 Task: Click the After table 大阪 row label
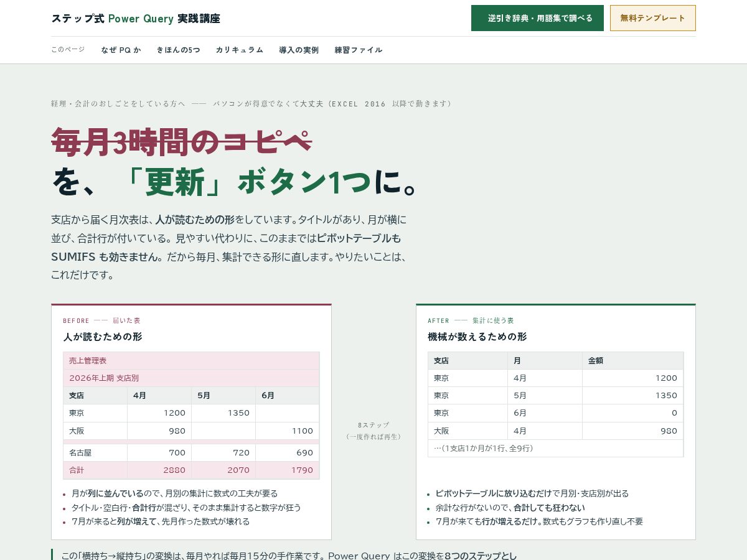tap(468, 431)
